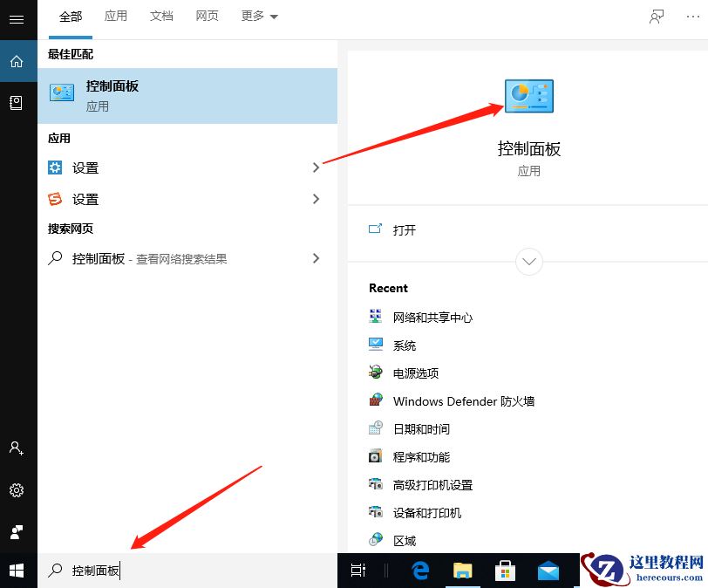Open Windows Defender 防火墙
The image size is (708, 588).
point(462,400)
